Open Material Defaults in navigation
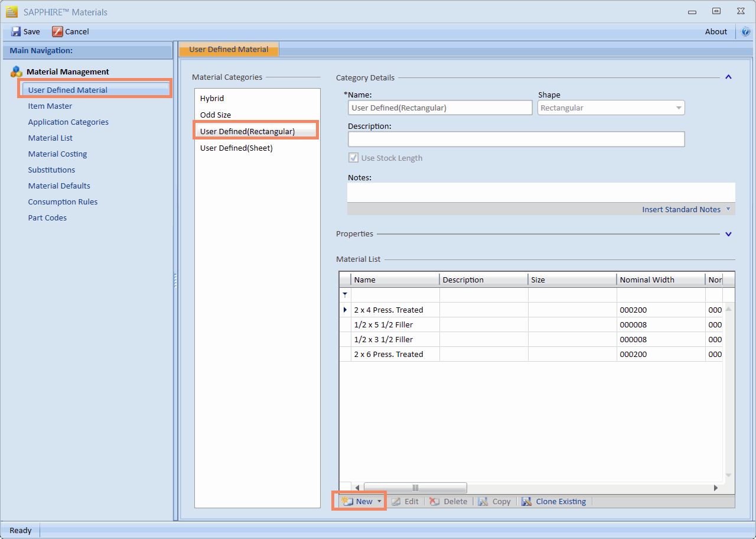Viewport: 756px width, 539px height. 59,186
